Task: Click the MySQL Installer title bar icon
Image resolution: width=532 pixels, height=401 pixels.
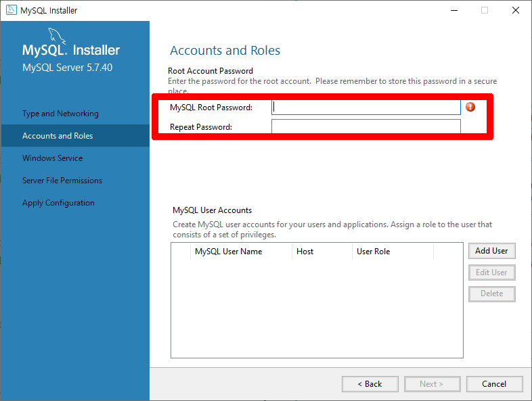Action: tap(12, 10)
